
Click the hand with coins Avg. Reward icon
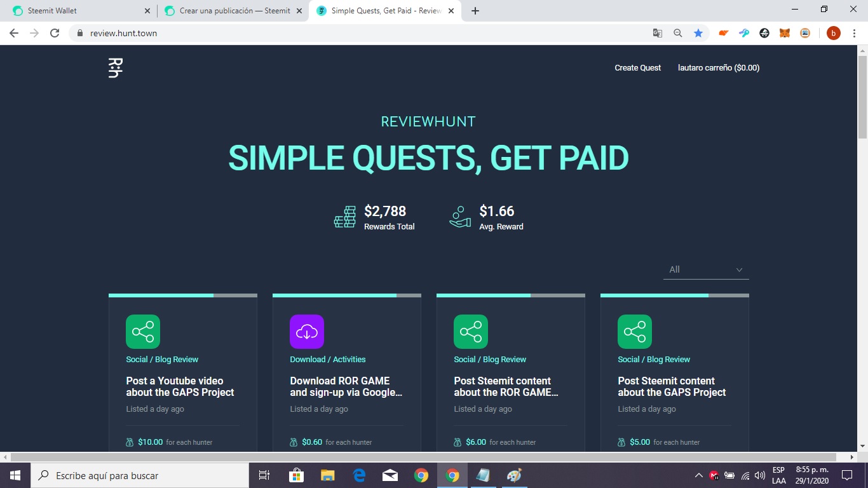[x=460, y=217]
